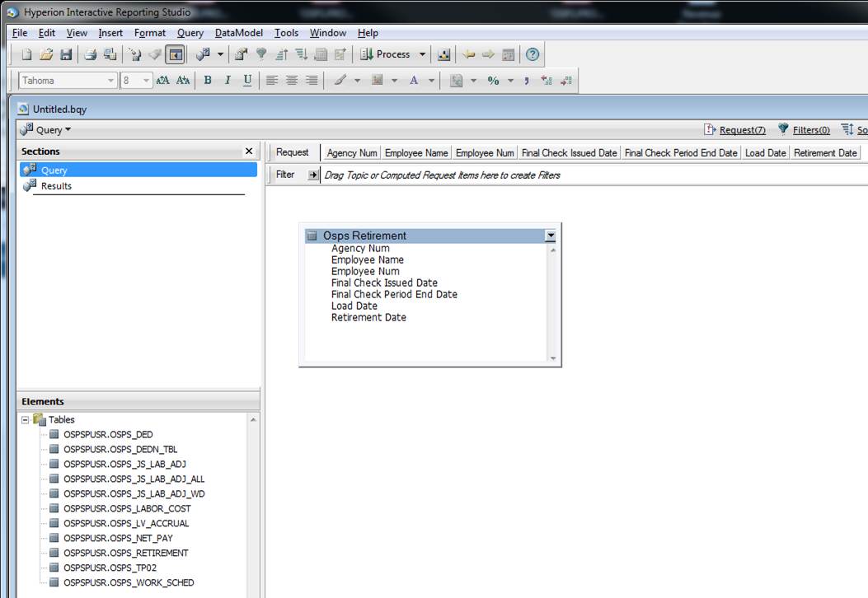
Task: Open the Query menu
Action: (x=190, y=33)
